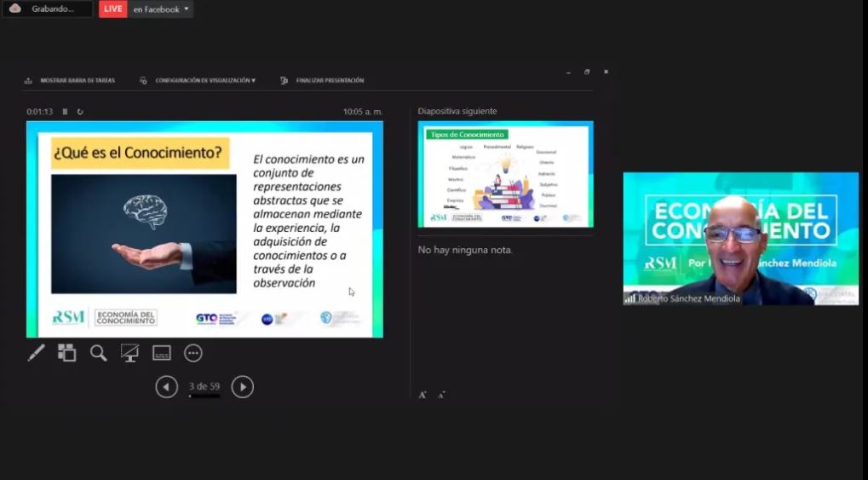868x480 pixels.
Task: Select the pen and laser pointer tool
Action: coord(36,352)
